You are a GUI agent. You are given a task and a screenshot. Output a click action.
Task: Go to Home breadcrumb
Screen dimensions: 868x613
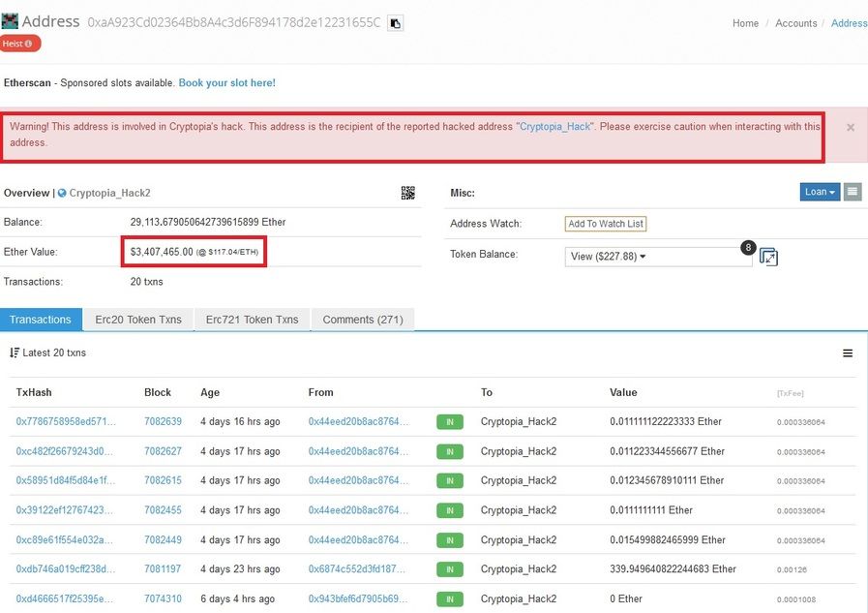point(745,23)
